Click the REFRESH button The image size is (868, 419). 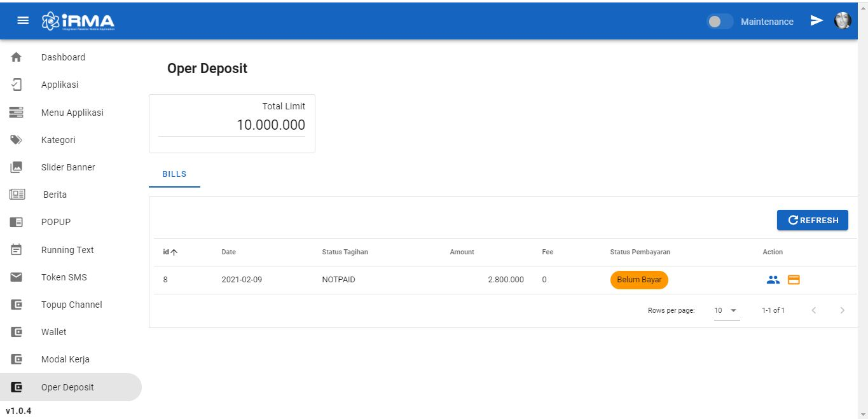[x=812, y=220]
